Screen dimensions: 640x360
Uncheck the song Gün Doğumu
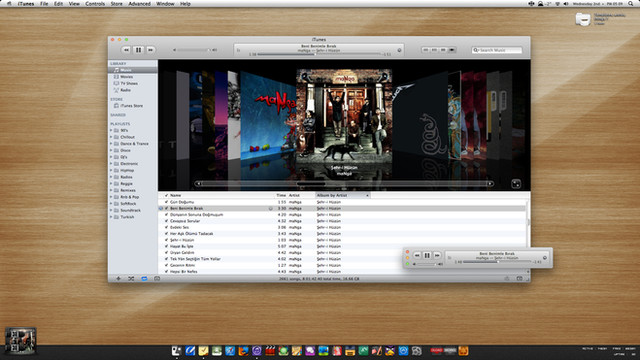point(166,202)
